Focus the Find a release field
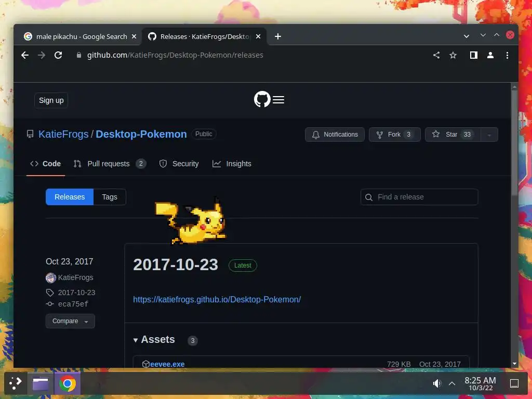Image resolution: width=532 pixels, height=399 pixels. point(419,197)
